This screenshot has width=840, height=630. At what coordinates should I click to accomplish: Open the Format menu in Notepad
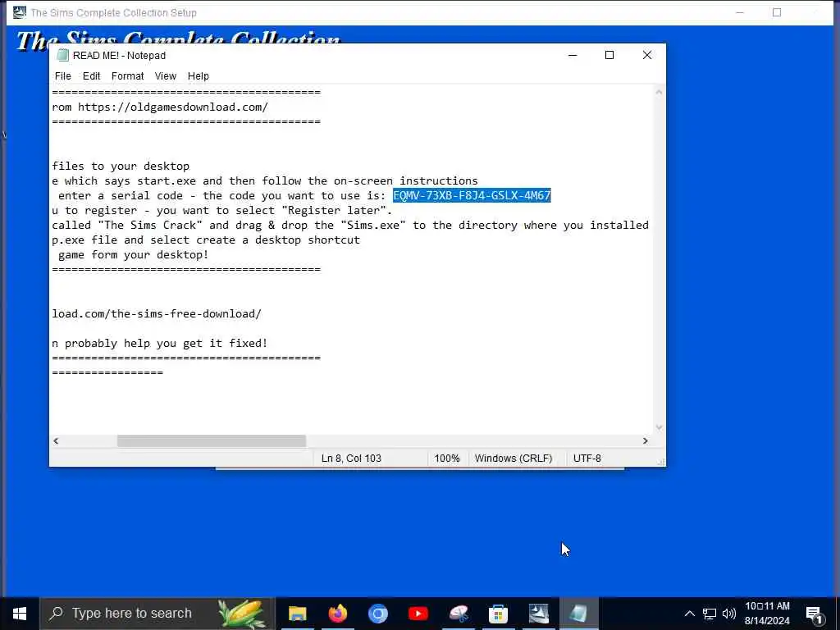tap(127, 76)
